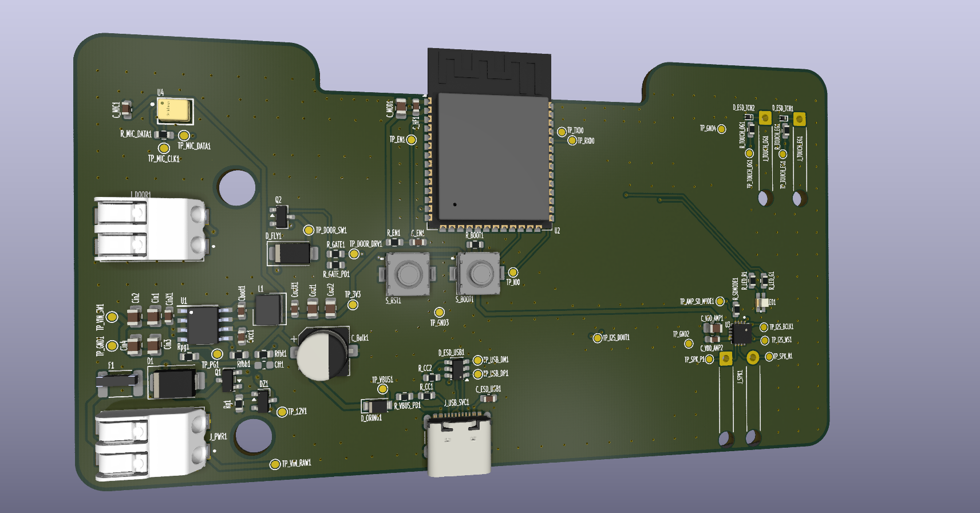Click the TP_USB_DM1 test point
Screen dimensions: 980x513
point(477,360)
